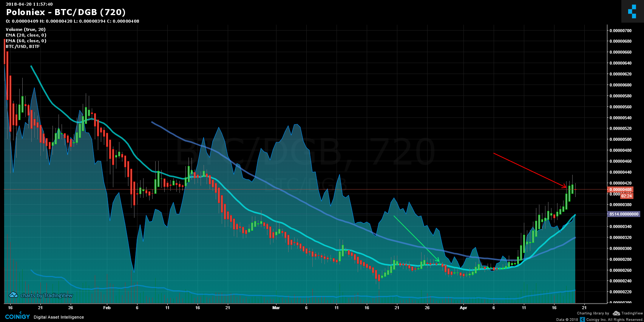Click the 'Feb' date axis label
The height and width of the screenshot is (322, 644).
tap(107, 308)
